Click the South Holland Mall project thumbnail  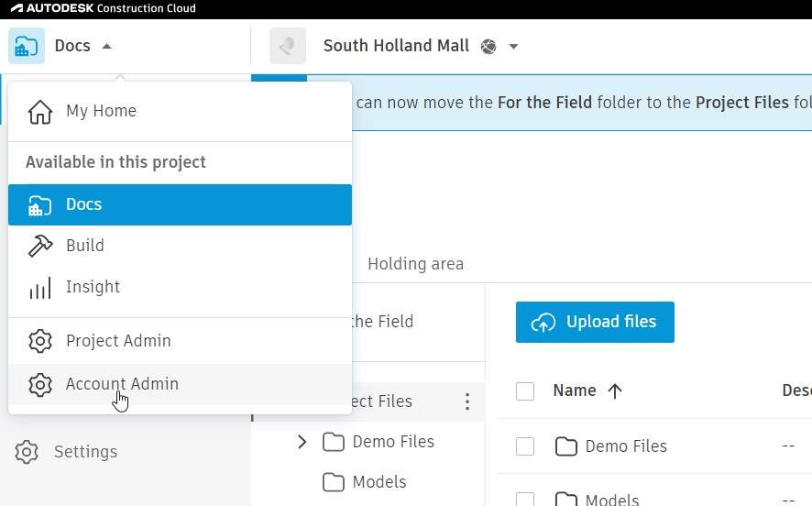tap(287, 46)
